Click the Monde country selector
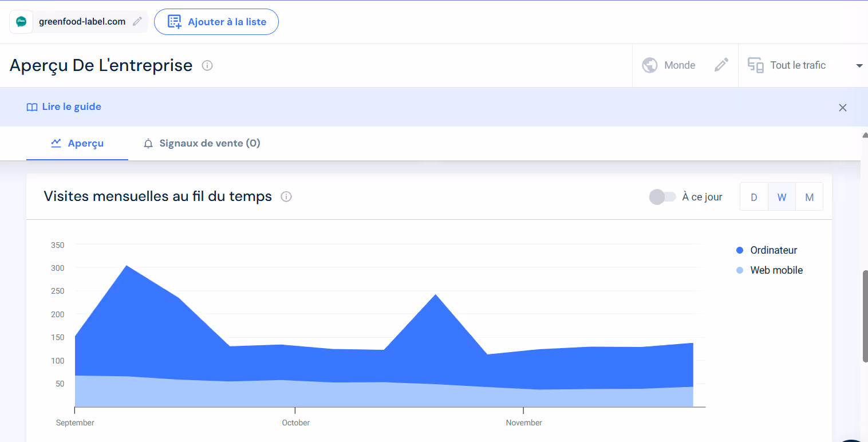This screenshot has height=442, width=868. [x=685, y=65]
